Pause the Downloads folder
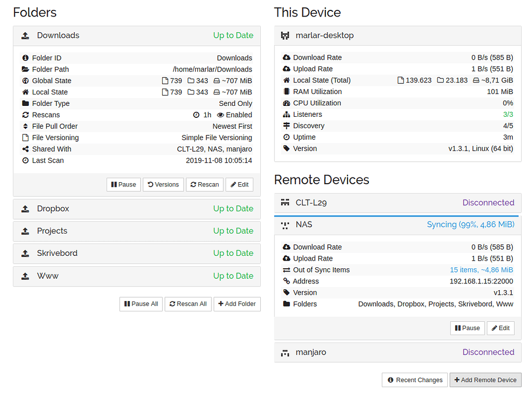 [124, 185]
